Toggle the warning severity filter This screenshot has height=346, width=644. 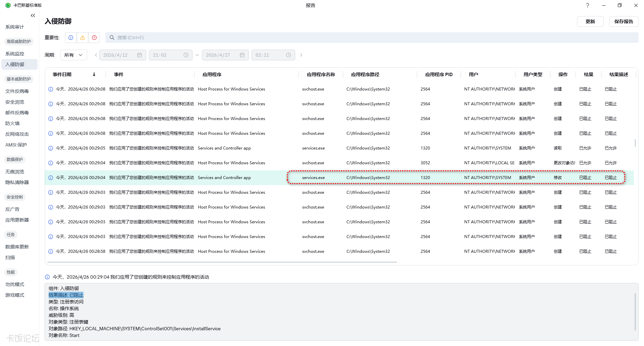83,38
